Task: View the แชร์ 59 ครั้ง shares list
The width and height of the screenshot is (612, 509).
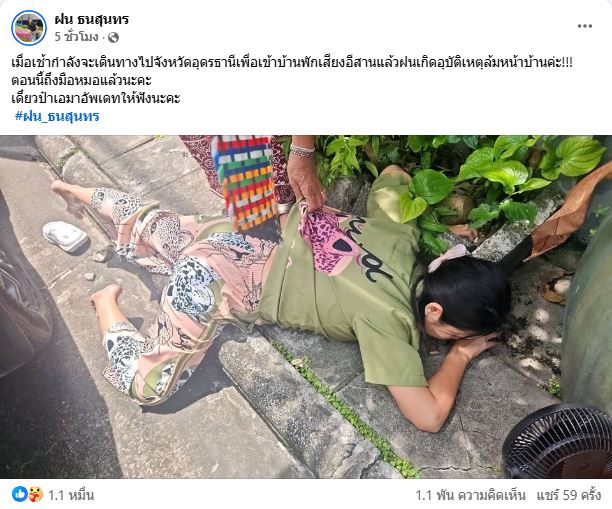Action: tap(568, 495)
